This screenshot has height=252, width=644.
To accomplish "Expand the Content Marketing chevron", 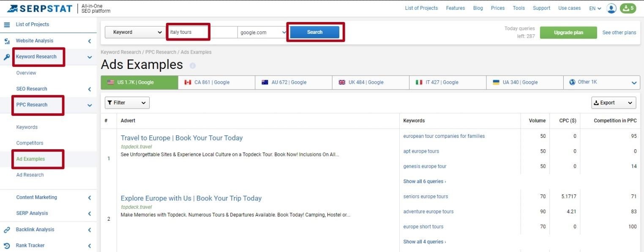I will click(90, 197).
